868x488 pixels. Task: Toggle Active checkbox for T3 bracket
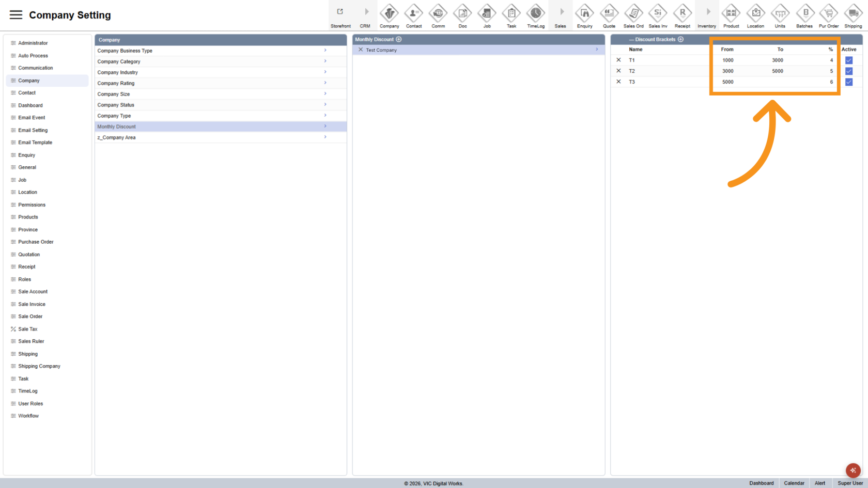pos(849,82)
